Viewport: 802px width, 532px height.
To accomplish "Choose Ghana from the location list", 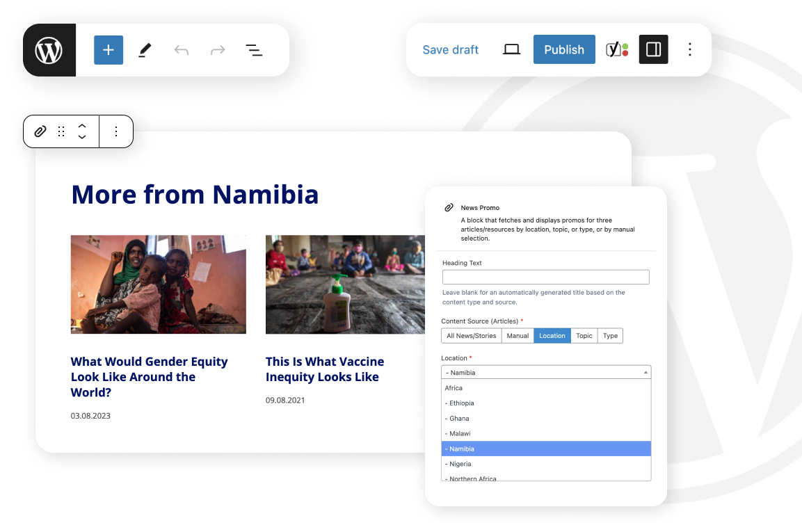I will click(x=460, y=419).
